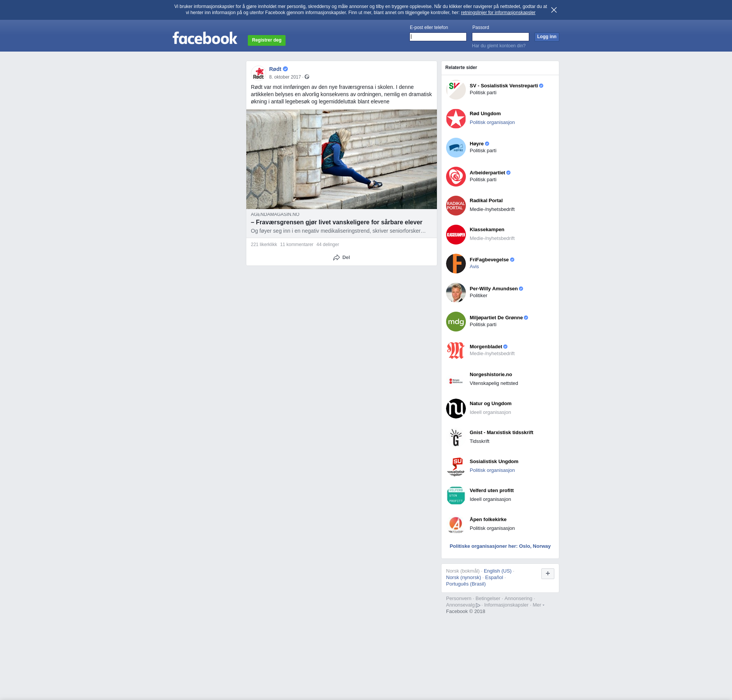Open the Rød Ungdom page name

coord(485,114)
